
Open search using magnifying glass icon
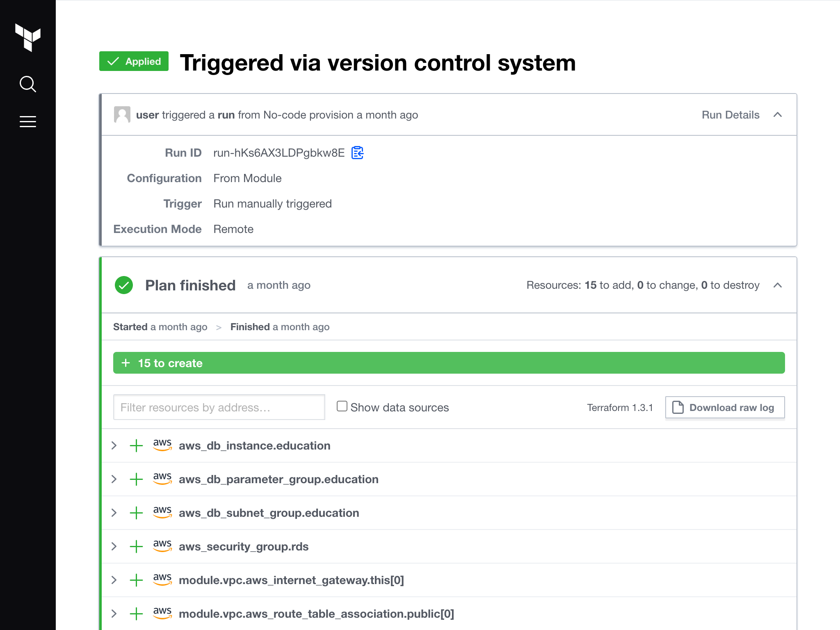[28, 84]
